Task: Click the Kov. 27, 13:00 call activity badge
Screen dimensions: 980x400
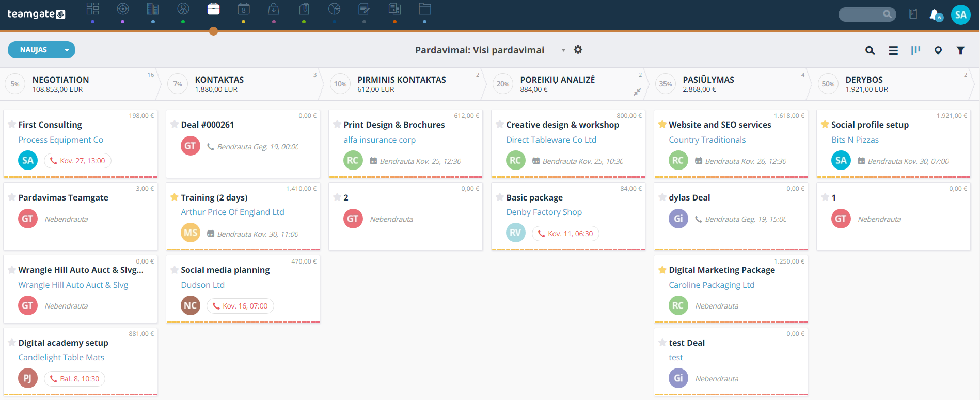Action: coord(77,161)
